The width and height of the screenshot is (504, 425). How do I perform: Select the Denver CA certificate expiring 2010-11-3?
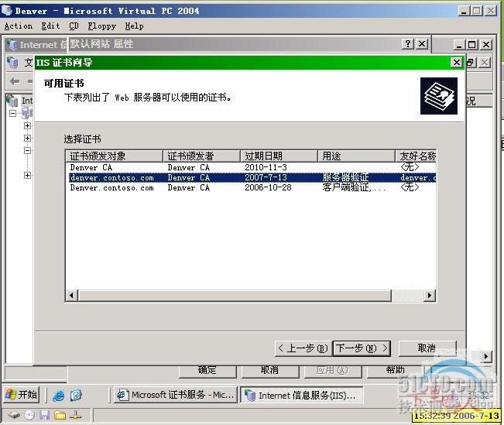(x=252, y=167)
